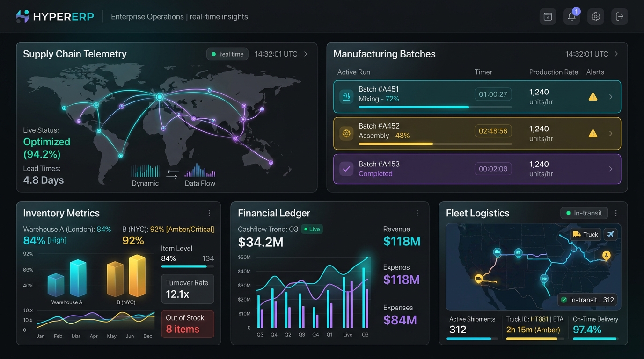Open the Out of Stock 8 items card

point(188,324)
